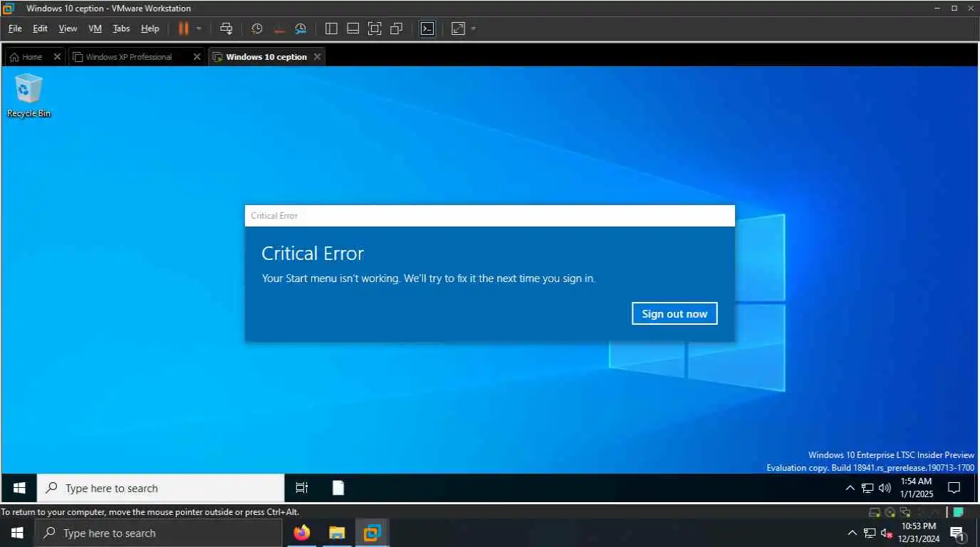Toggle the thumbnail bar layout icon
The height and width of the screenshot is (547, 980).
(x=353, y=28)
